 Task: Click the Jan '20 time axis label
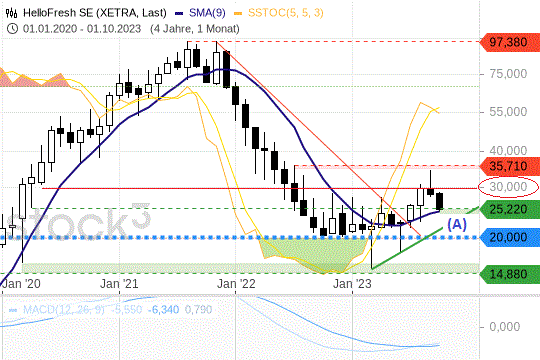pos(21,284)
